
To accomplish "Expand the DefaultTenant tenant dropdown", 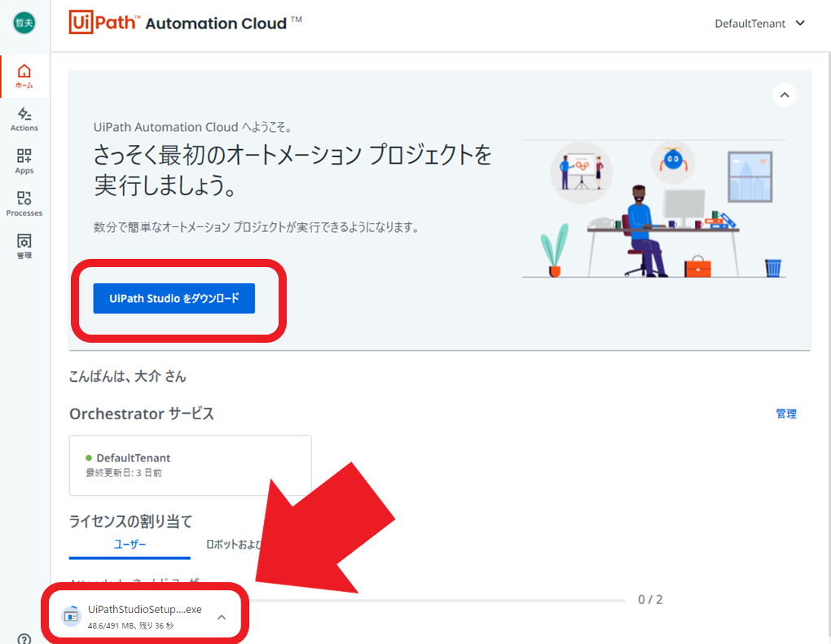I will click(x=759, y=24).
